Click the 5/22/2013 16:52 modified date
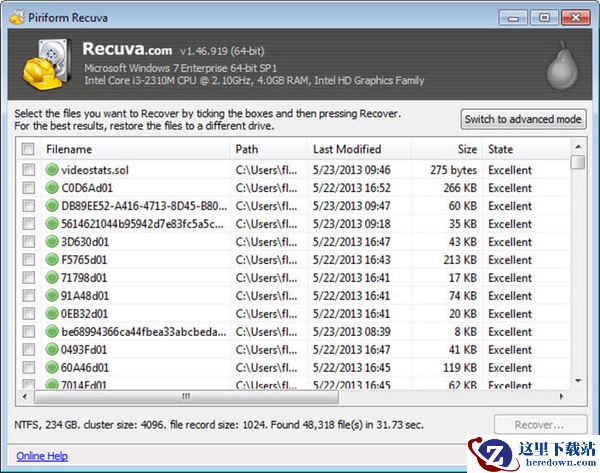Image resolution: width=600 pixels, height=473 pixels. [x=352, y=188]
